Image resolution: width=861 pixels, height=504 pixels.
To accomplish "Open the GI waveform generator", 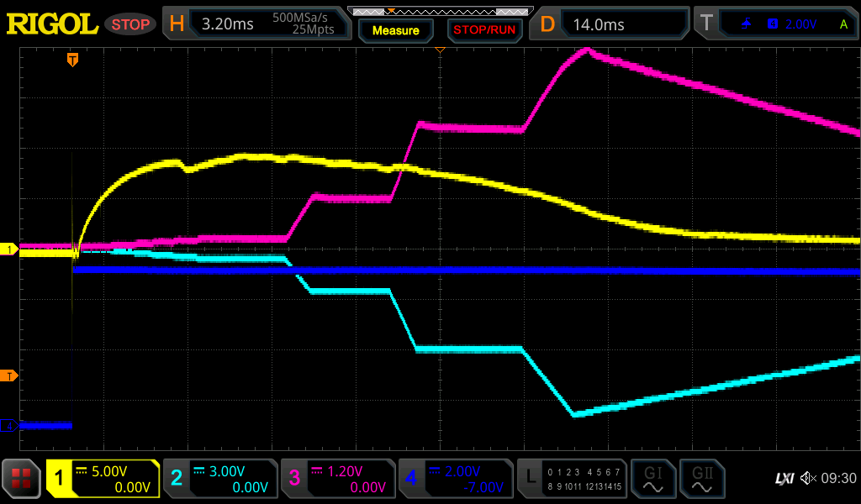I will [x=652, y=479].
